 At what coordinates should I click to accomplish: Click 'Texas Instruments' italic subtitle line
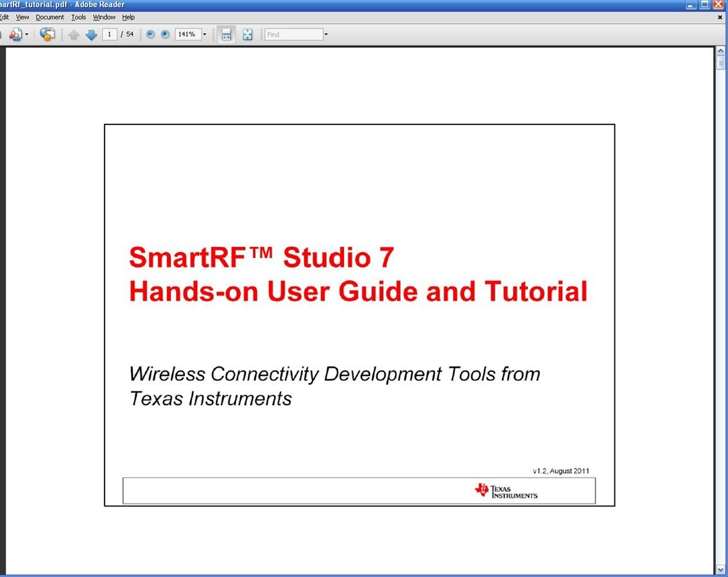tap(211, 399)
